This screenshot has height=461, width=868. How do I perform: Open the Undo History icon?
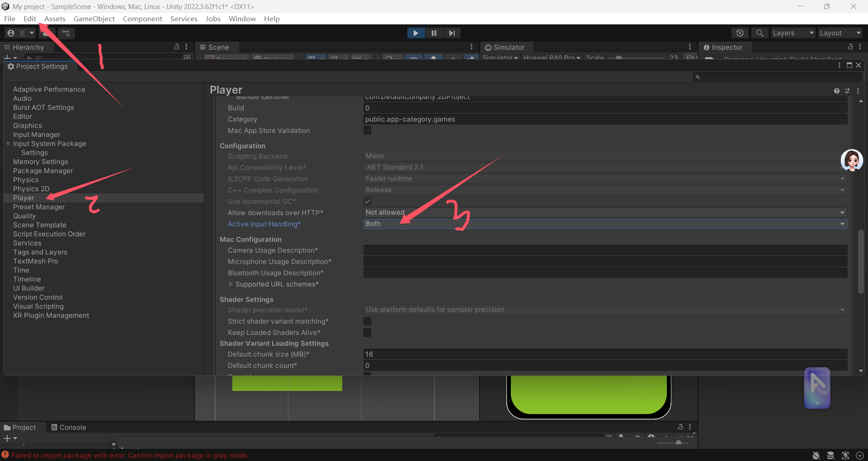click(x=740, y=33)
